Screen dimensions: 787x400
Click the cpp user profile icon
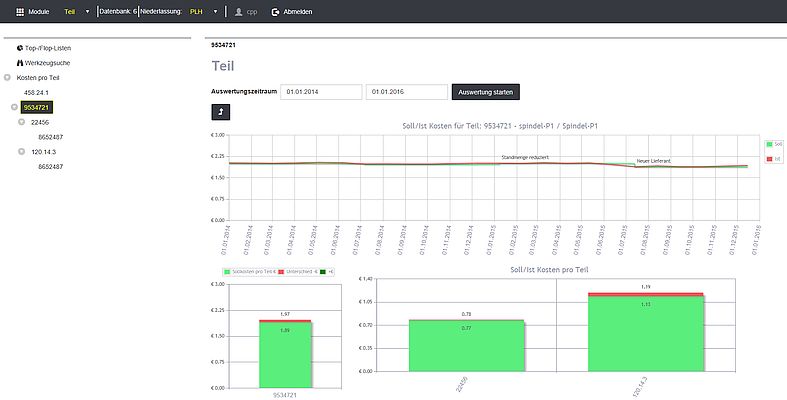238,11
